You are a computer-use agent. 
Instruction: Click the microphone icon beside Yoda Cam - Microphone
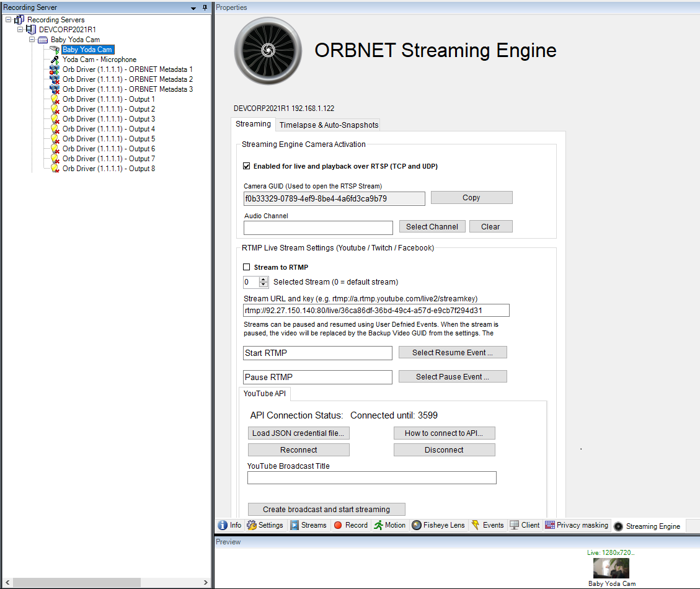click(55, 60)
